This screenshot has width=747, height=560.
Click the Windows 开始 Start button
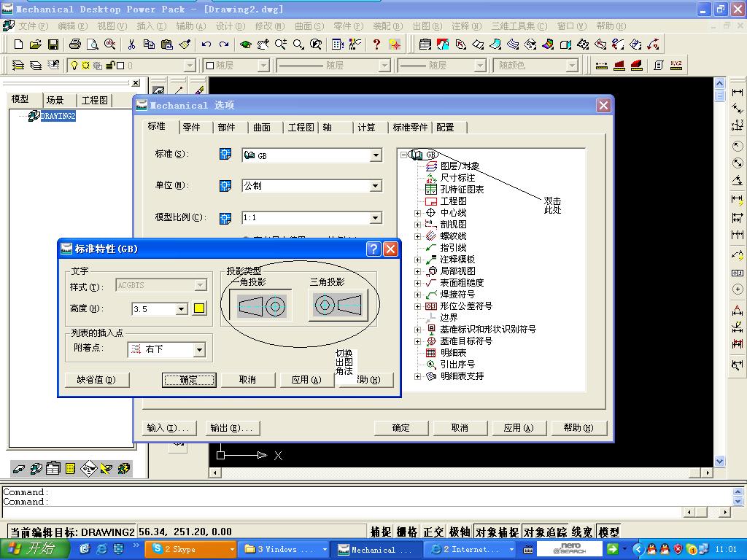point(34,550)
